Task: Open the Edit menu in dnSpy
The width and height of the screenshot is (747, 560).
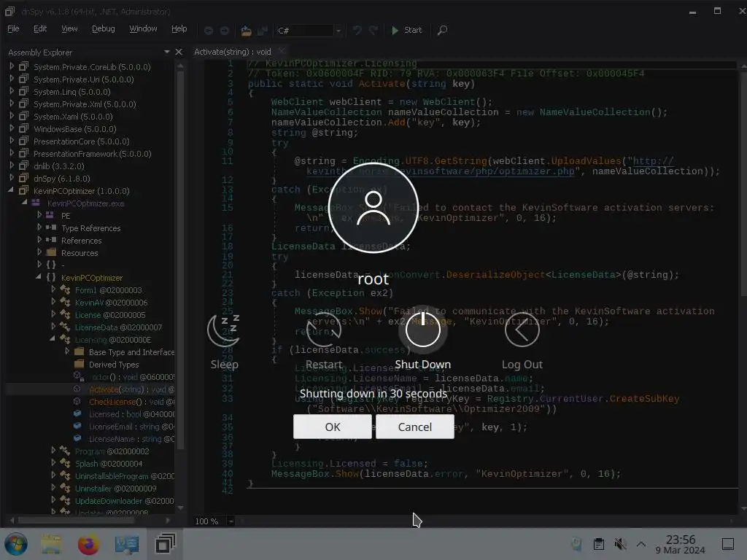Action: coord(40,28)
